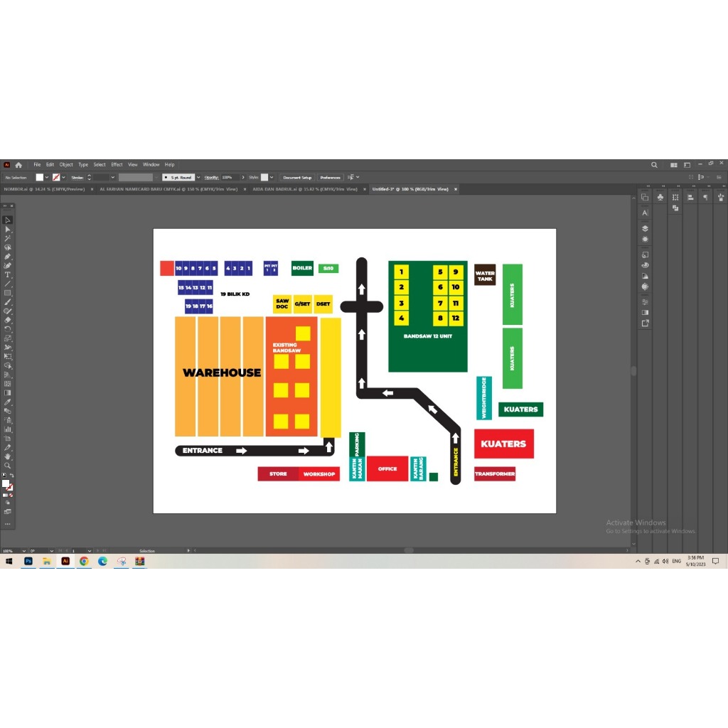
Task: Open the Style dropdown in control bar
Action: pyautogui.click(x=272, y=177)
